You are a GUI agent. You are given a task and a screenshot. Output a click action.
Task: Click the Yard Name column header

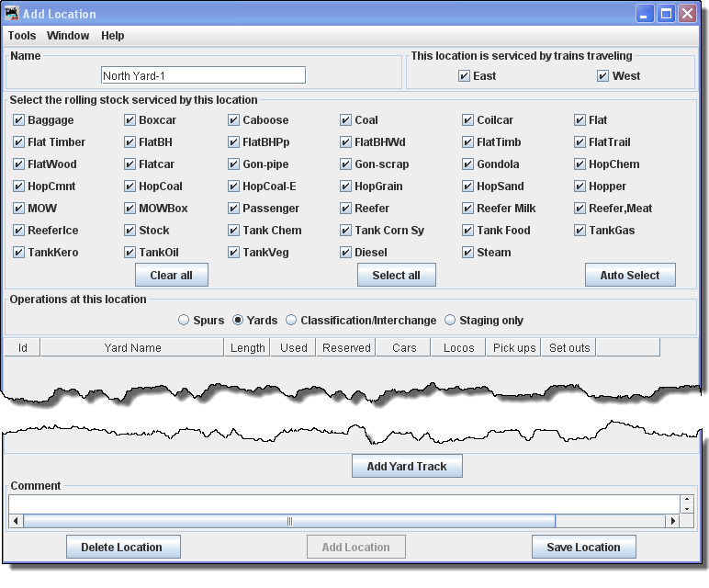132,348
